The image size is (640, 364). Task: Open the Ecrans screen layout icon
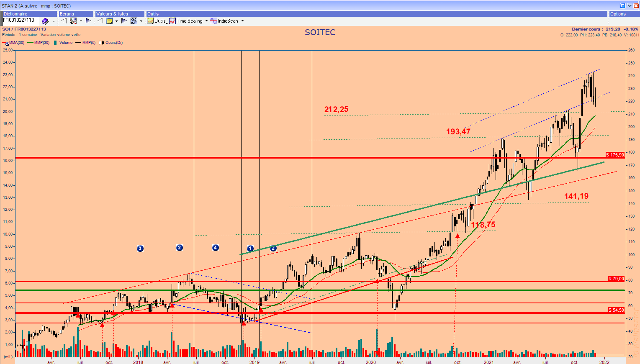click(73, 21)
